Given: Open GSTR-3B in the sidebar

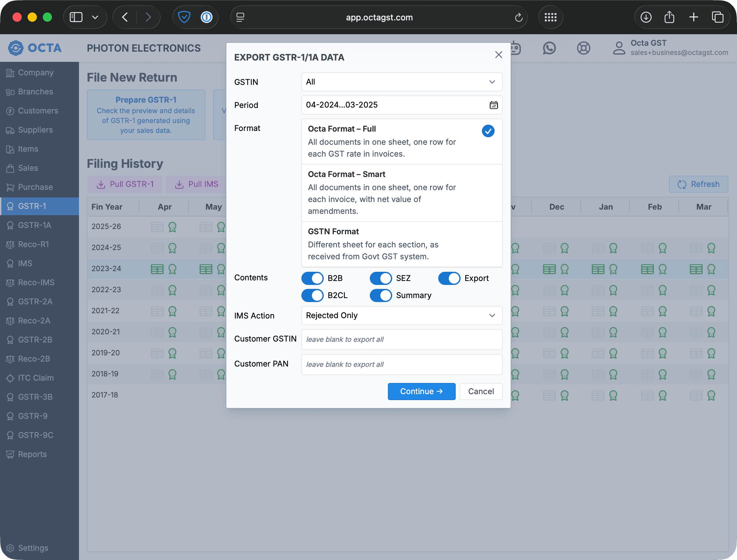Looking at the screenshot, I should pos(35,397).
